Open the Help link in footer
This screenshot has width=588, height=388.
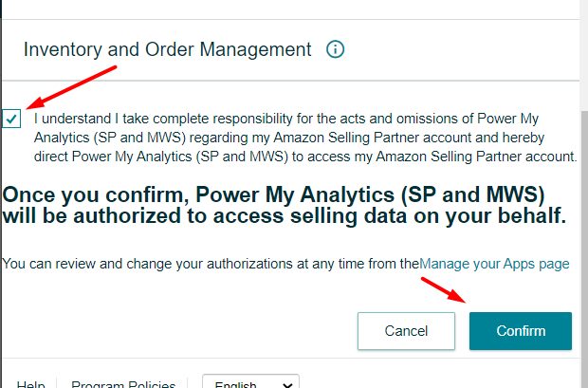click(30, 384)
